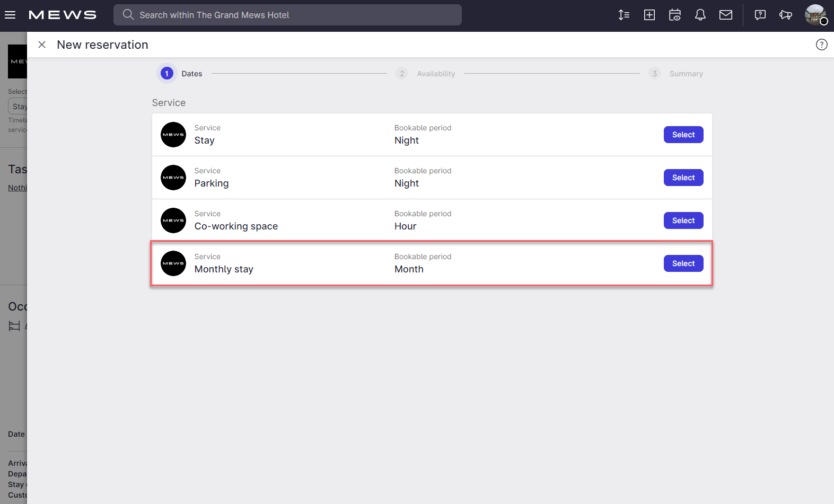Open the help chat question icon
Viewport: 834px width, 504px height.
click(760, 15)
